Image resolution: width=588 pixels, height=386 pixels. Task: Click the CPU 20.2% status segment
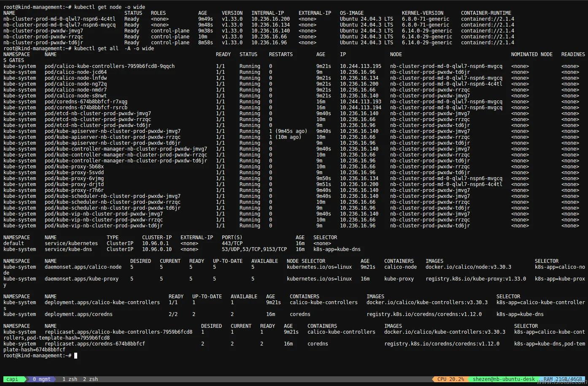(450, 379)
